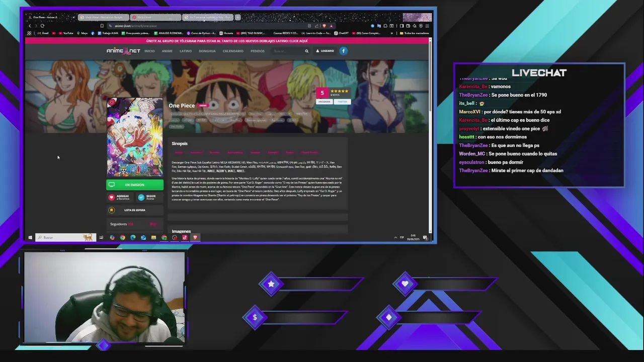Click the star icon on stream overlay
The height and width of the screenshot is (362, 644).
(271, 284)
